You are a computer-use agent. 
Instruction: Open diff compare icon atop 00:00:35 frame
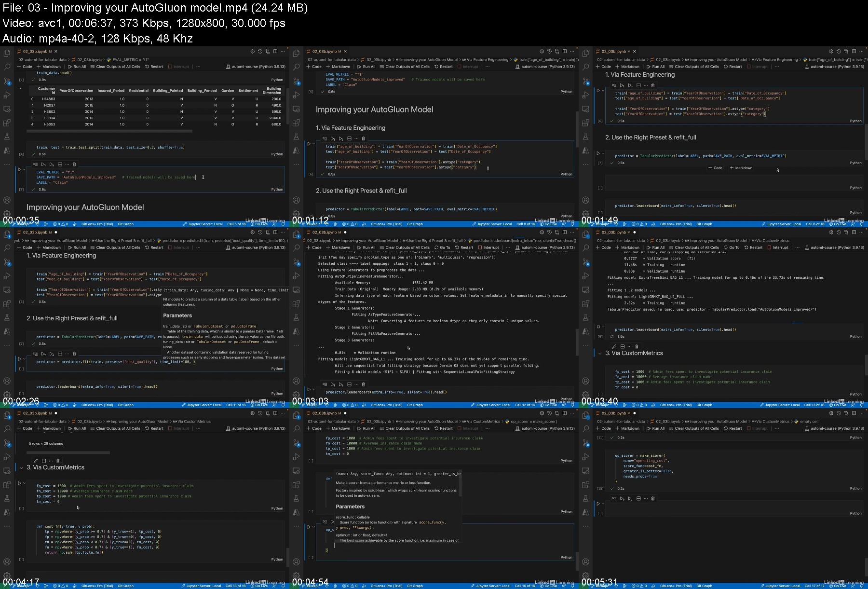coord(268,51)
